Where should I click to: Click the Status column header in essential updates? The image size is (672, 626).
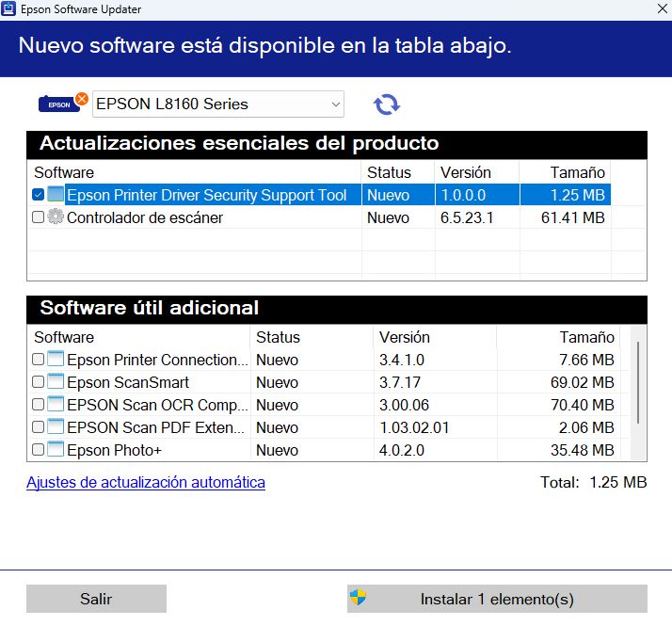point(389,172)
